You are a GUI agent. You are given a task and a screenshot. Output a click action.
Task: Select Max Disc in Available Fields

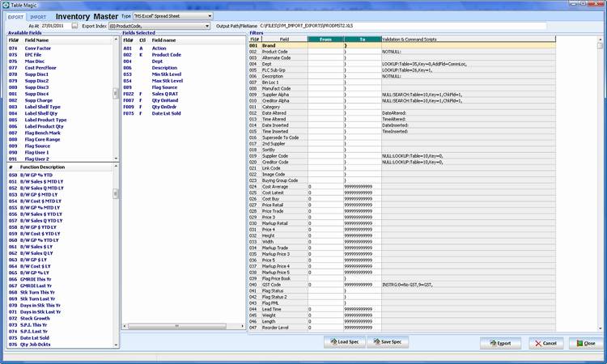point(35,61)
